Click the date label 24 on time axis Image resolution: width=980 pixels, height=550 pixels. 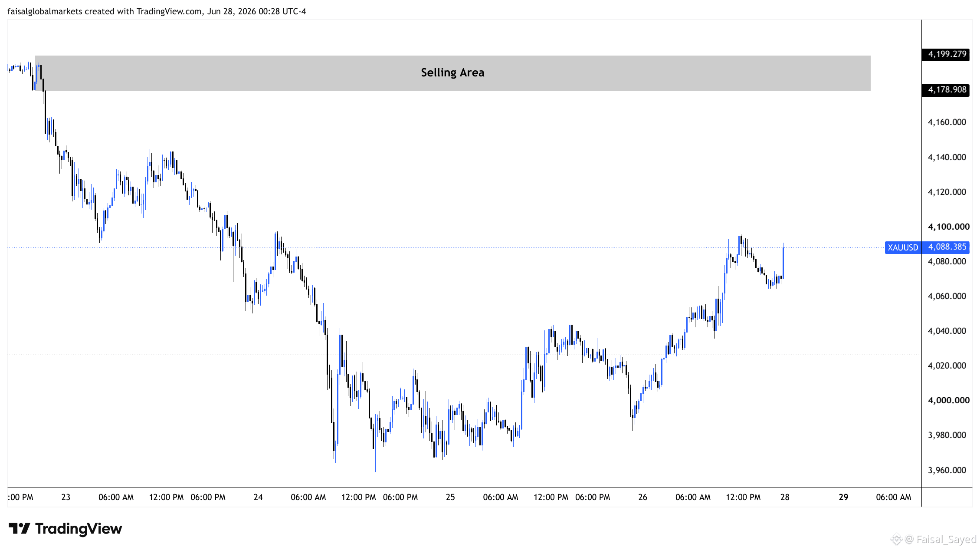tap(258, 497)
